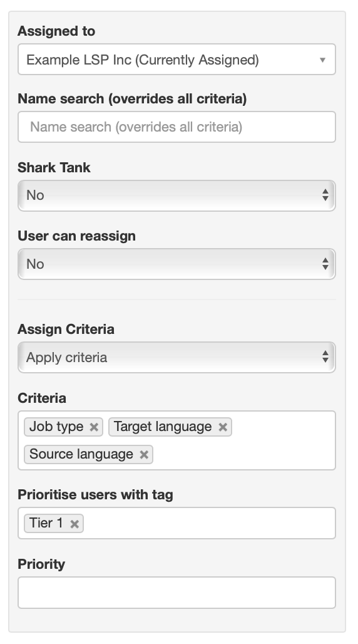358x644 pixels.
Task: Click the Name search input field
Action: tap(176, 127)
